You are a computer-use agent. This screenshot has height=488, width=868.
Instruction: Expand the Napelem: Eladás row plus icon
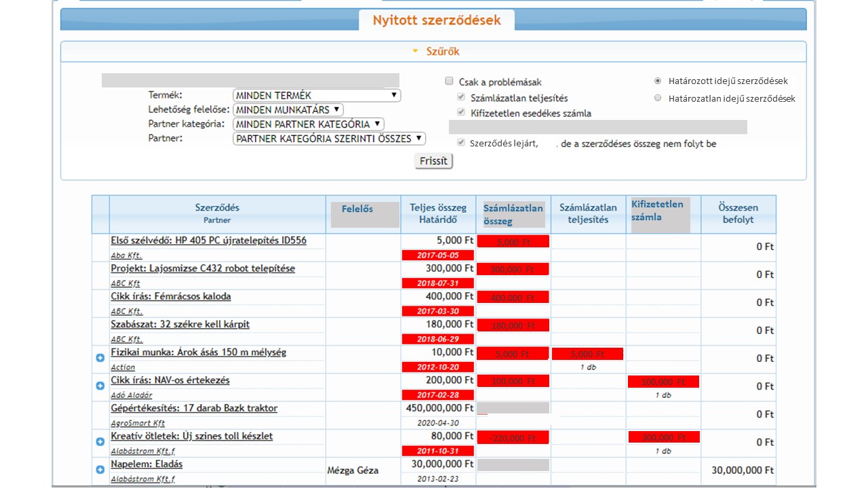click(100, 469)
